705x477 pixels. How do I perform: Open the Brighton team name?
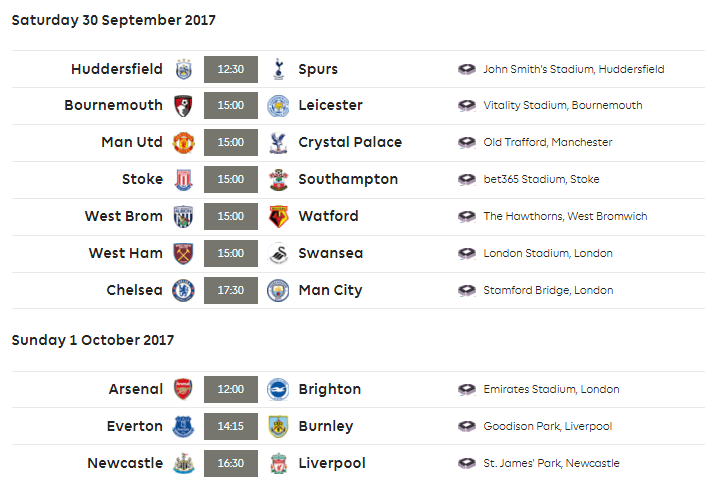[x=330, y=389]
